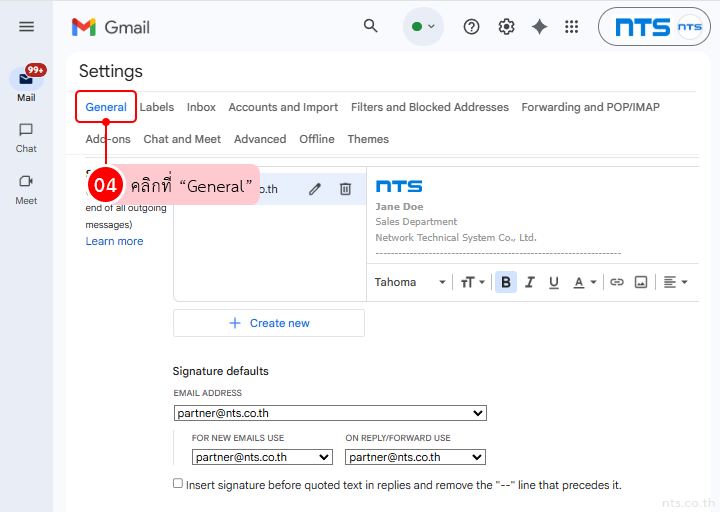Delete the signature with trash icon
This screenshot has height=512, width=720.
click(x=345, y=189)
